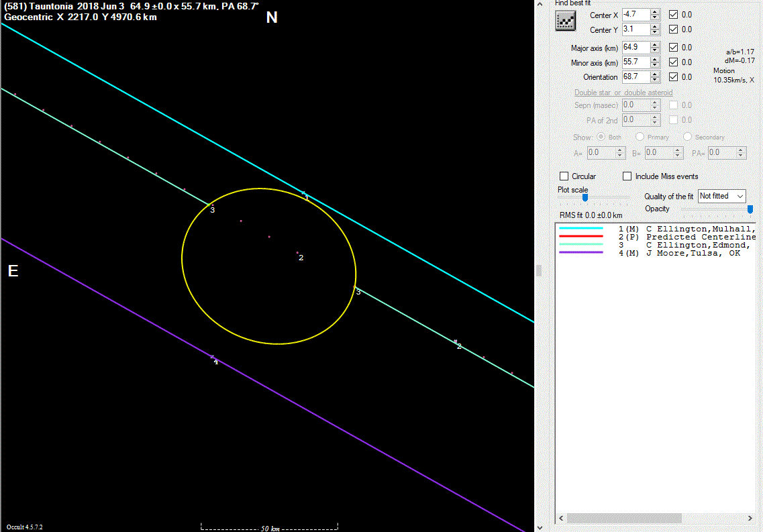Click the Center Y value field
Image resolution: width=763 pixels, height=532 pixels.
635,29
